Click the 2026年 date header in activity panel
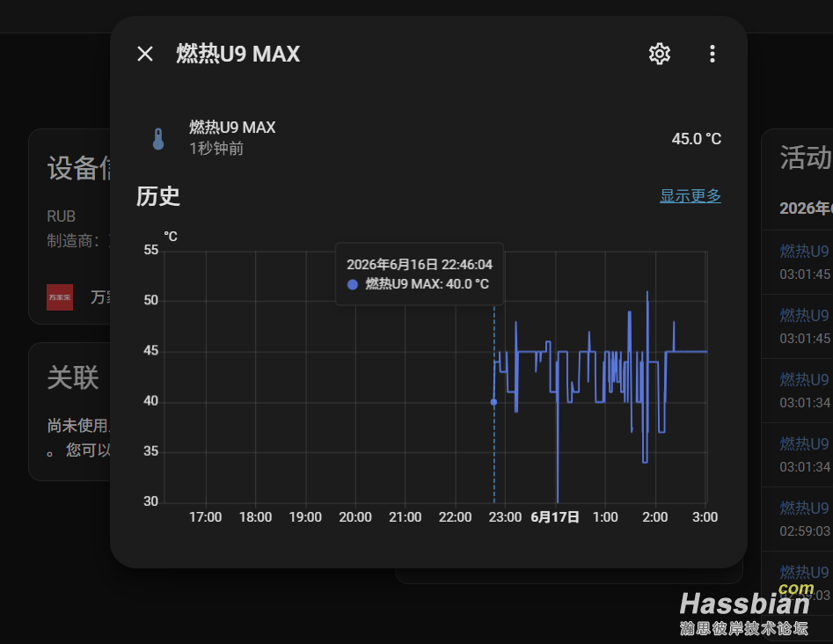833x644 pixels. [806, 208]
